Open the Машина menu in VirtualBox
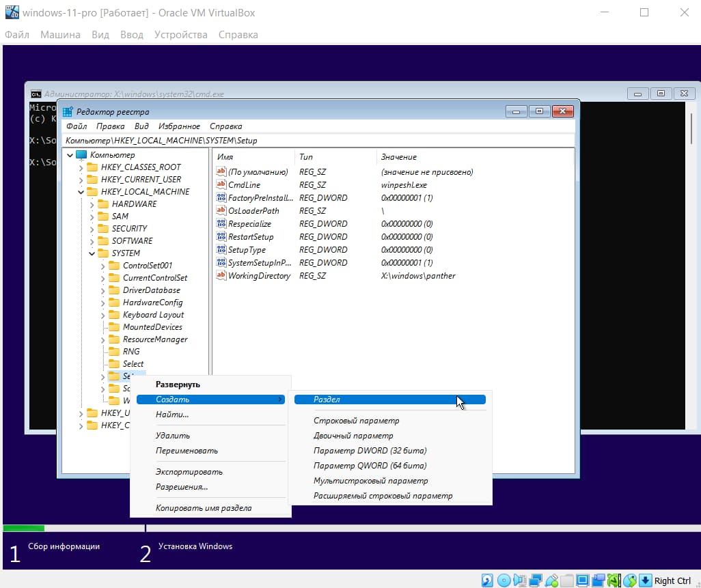Screen dimensions: 701x588 pos(60,34)
